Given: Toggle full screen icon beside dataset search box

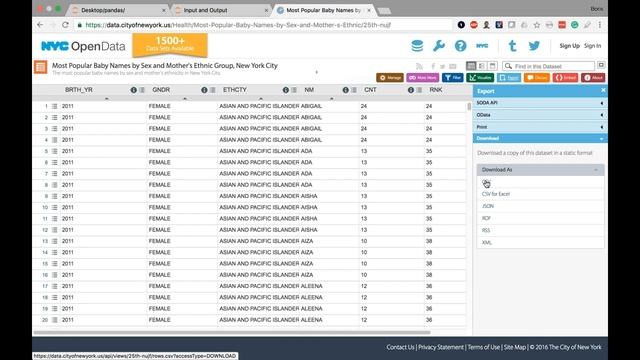Looking at the screenshot, I should coord(601,65).
